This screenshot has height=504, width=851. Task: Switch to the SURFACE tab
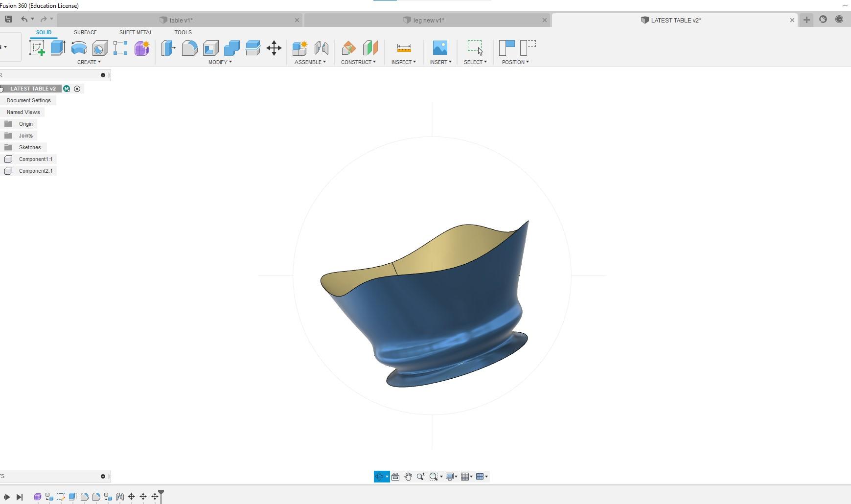pyautogui.click(x=85, y=32)
